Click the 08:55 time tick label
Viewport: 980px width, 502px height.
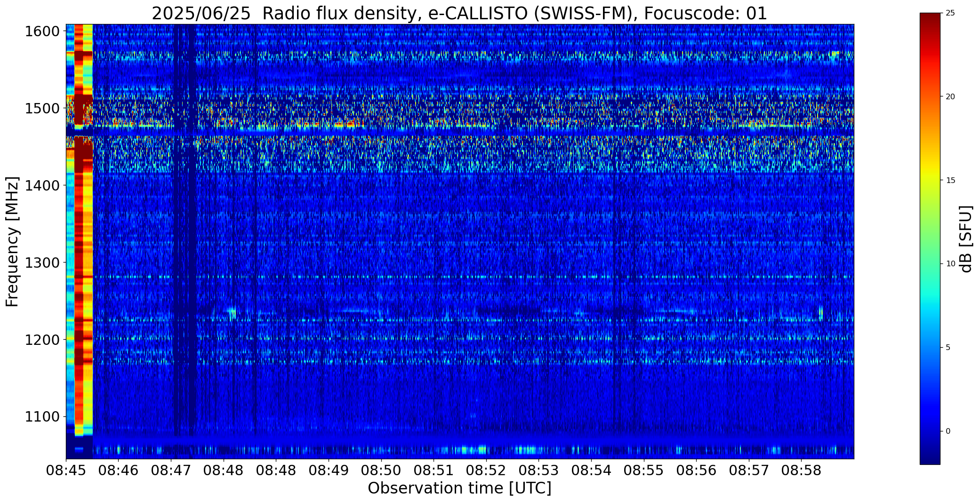point(644,470)
